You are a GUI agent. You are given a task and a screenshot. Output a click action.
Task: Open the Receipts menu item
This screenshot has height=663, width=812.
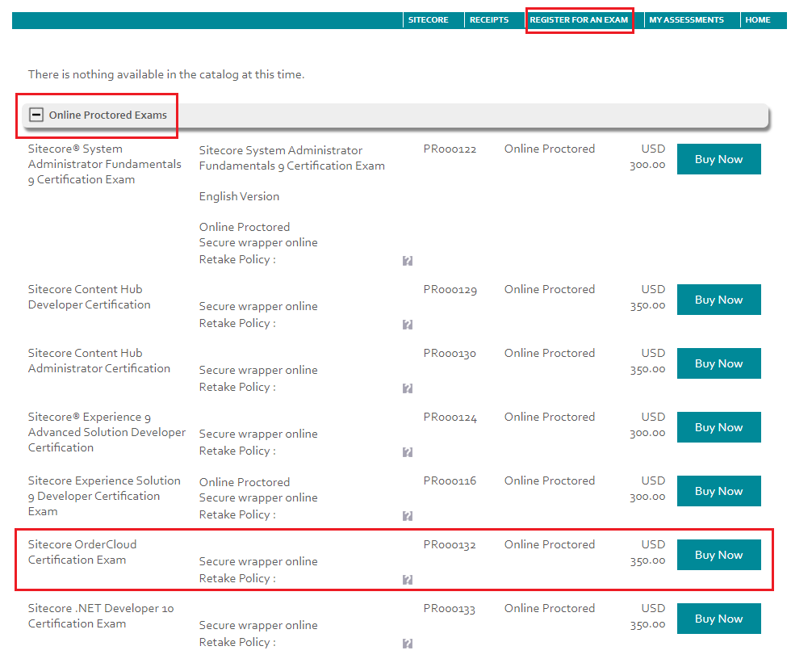click(489, 19)
